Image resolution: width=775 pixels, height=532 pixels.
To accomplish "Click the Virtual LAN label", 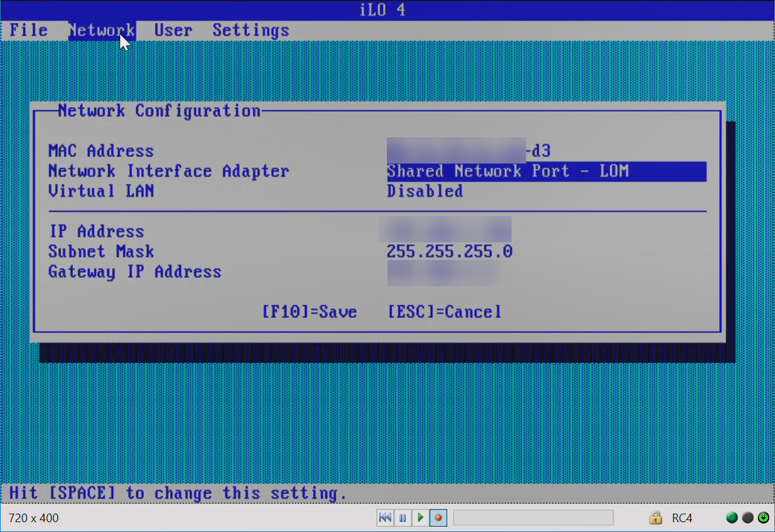I will pos(101,191).
